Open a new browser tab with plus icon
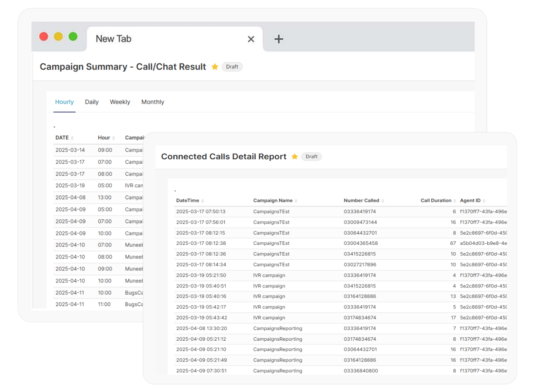The width and height of the screenshot is (534, 392). 279,39
